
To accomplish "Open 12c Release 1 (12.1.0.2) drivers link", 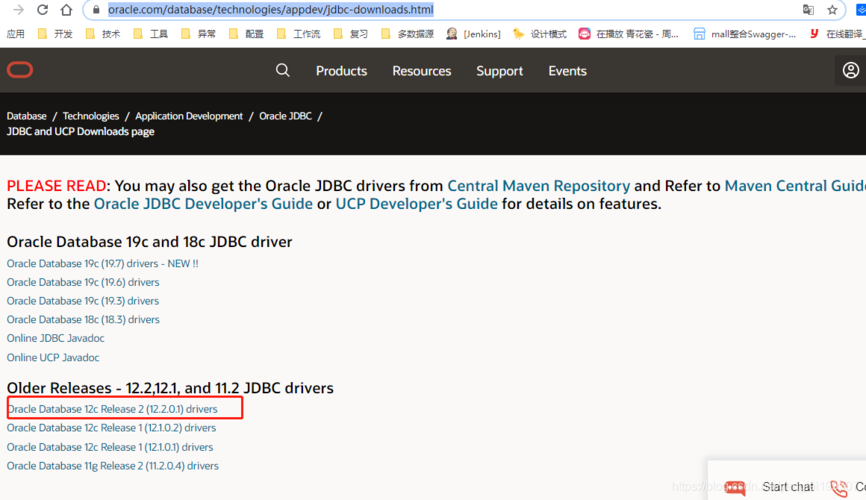I will (x=111, y=428).
